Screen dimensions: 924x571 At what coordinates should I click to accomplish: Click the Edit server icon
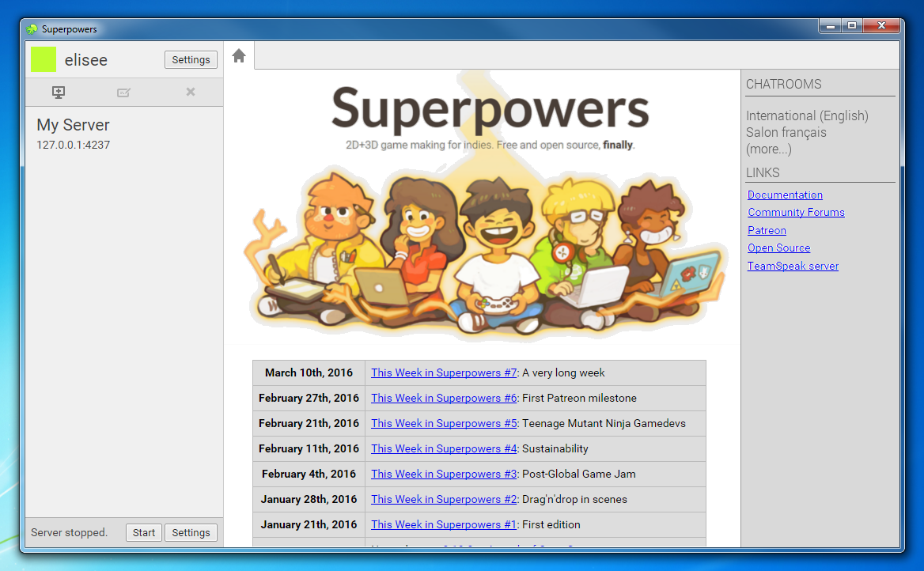(x=123, y=93)
